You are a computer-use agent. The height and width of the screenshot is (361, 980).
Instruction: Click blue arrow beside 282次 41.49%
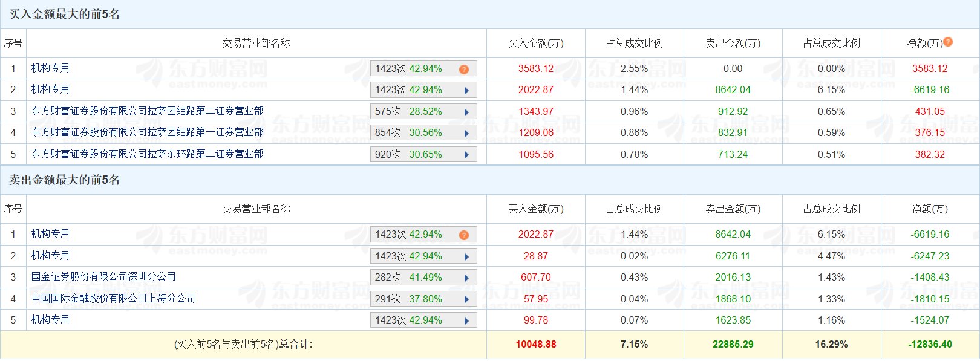(466, 278)
